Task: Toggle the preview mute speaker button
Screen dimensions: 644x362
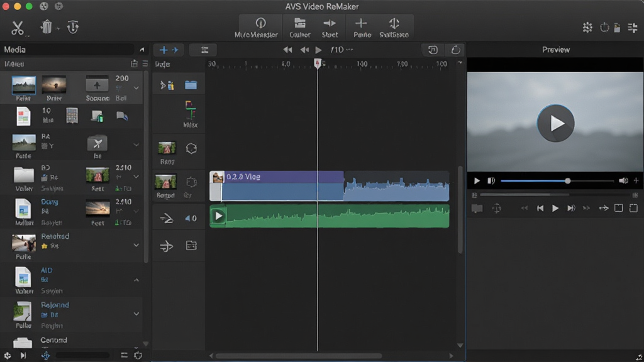Action: coord(491,180)
